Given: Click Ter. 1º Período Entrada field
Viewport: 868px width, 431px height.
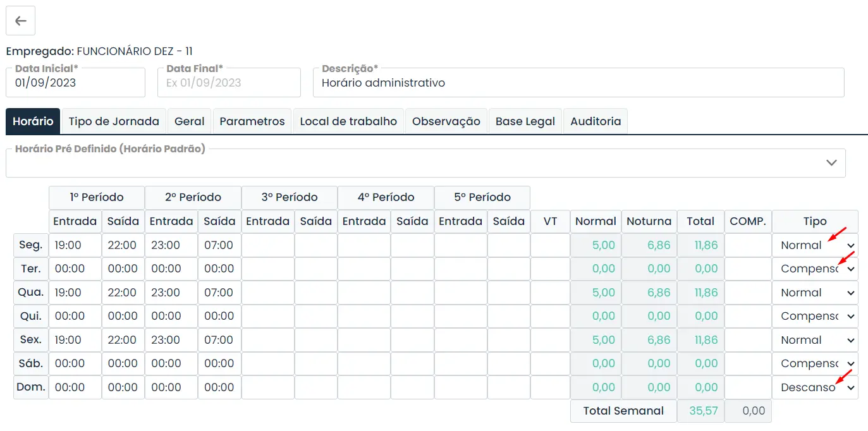Looking at the screenshot, I should (x=75, y=269).
